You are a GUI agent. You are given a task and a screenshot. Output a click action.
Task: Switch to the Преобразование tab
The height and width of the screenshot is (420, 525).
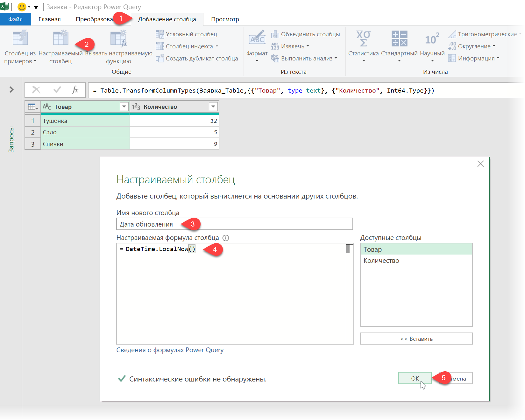pos(94,19)
